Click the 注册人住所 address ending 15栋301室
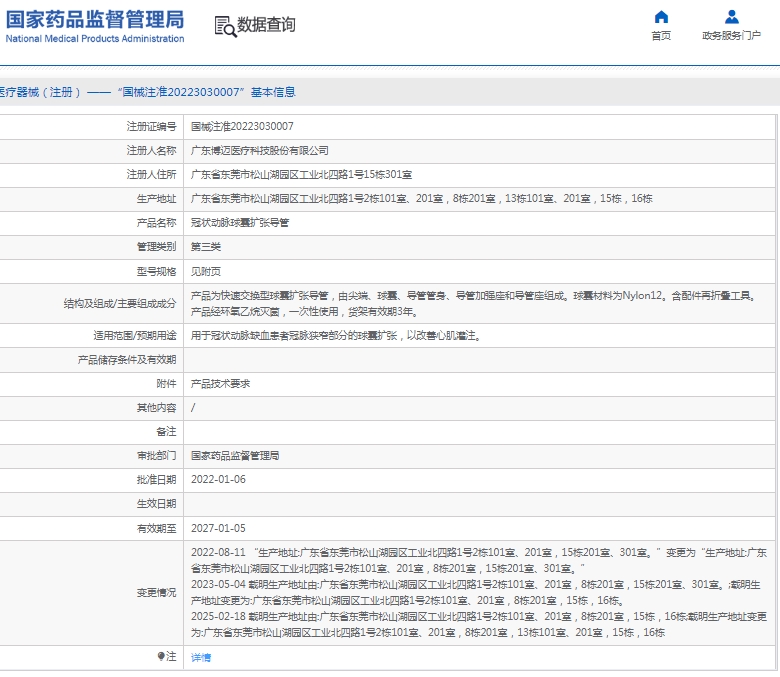 (x=301, y=175)
